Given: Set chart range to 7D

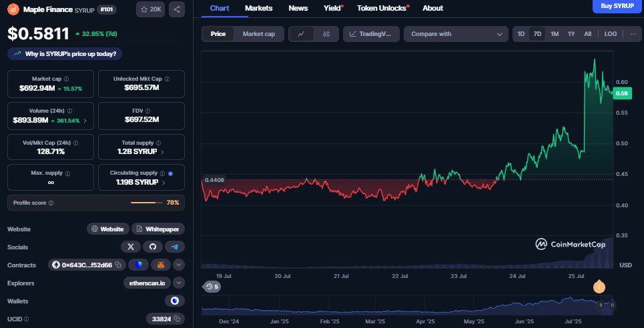Looking at the screenshot, I should point(537,34).
